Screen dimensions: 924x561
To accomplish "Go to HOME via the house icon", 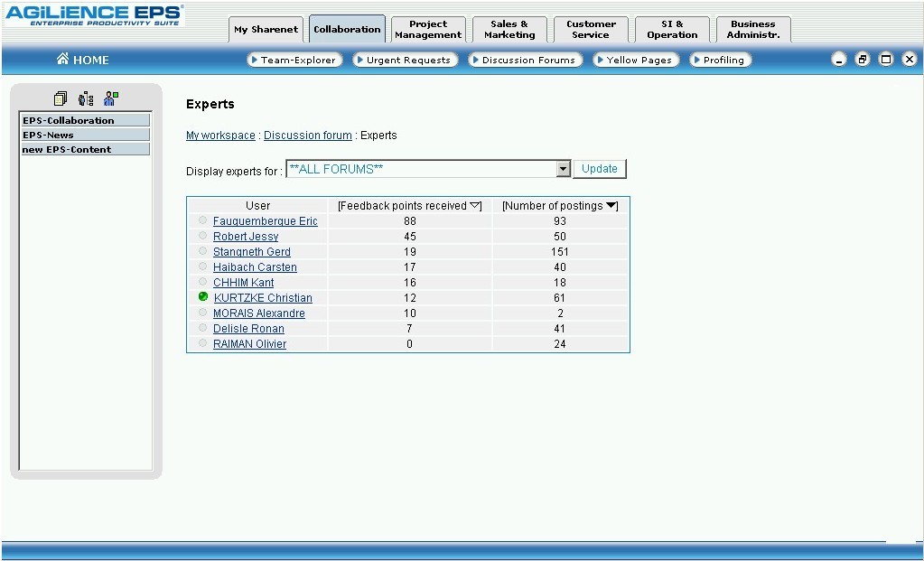I will pos(63,60).
